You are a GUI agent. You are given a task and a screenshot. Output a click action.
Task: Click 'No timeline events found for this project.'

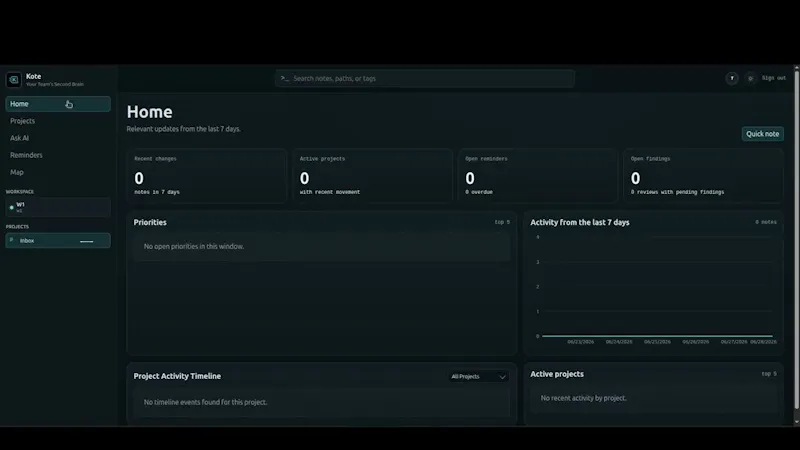click(x=205, y=402)
